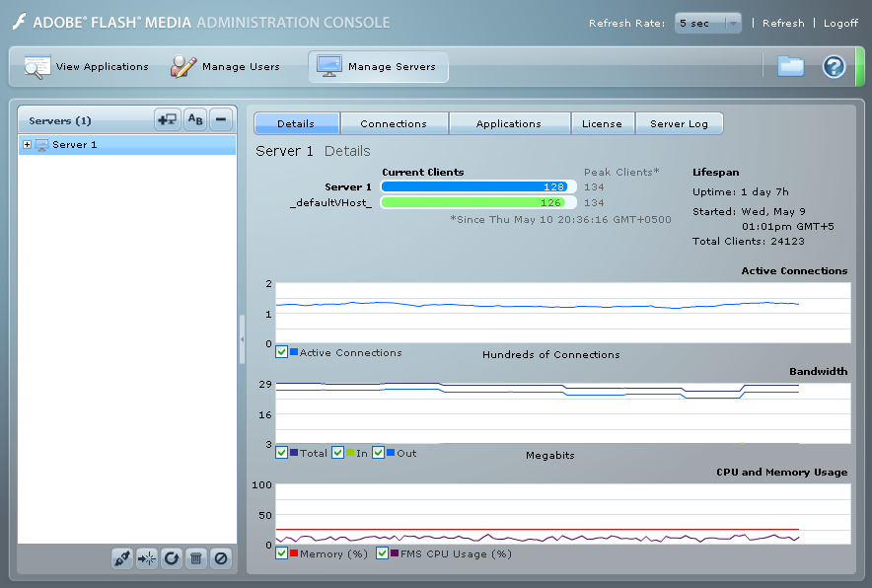Remove server using the minus icon
872x588 pixels.
tap(221, 120)
